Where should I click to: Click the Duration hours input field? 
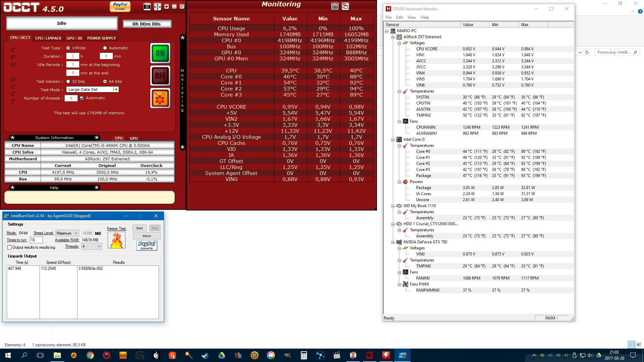(x=73, y=56)
